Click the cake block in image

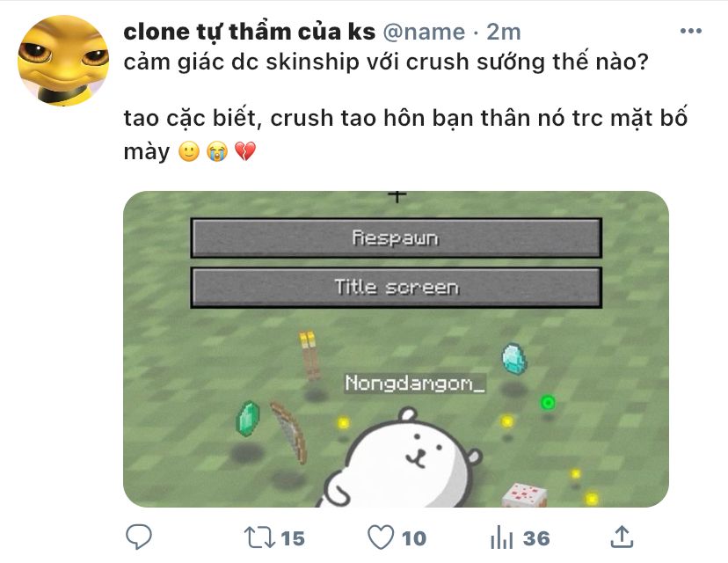[x=524, y=494]
